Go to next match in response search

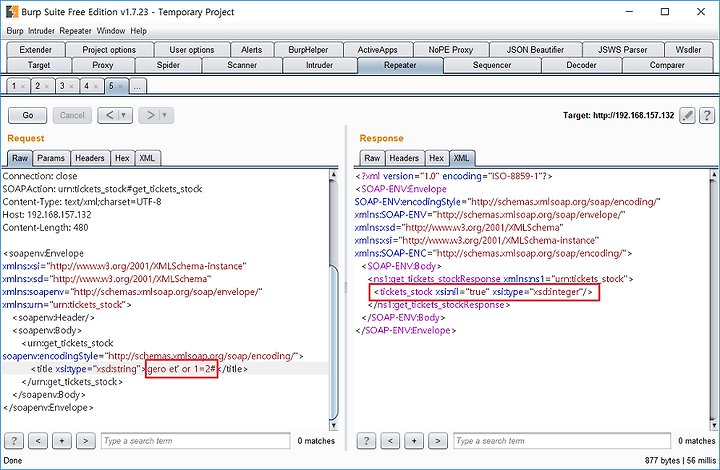(x=438, y=441)
